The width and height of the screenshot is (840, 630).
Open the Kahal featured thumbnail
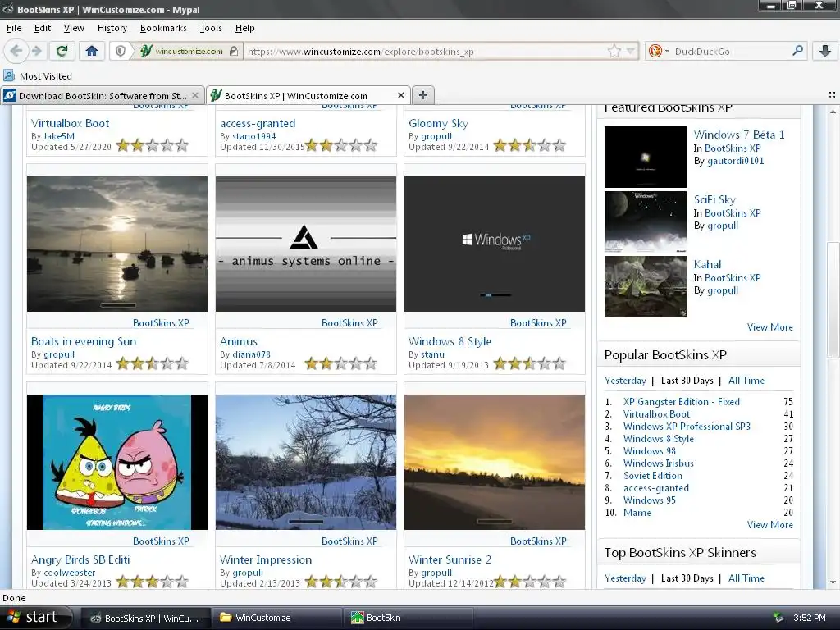click(x=645, y=286)
